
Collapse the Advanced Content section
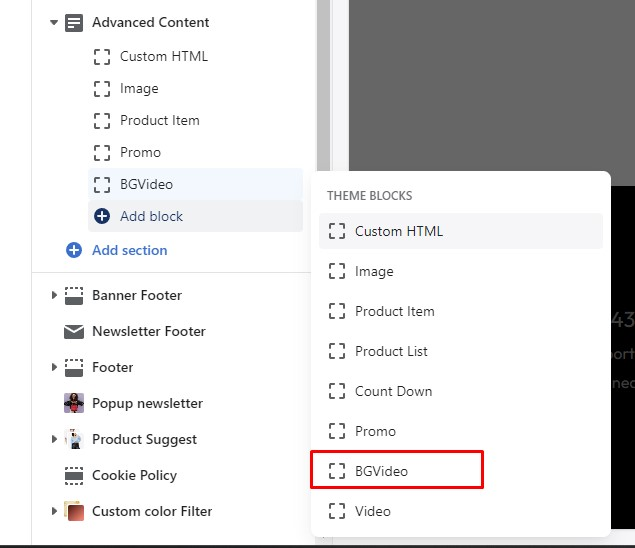click(x=54, y=22)
